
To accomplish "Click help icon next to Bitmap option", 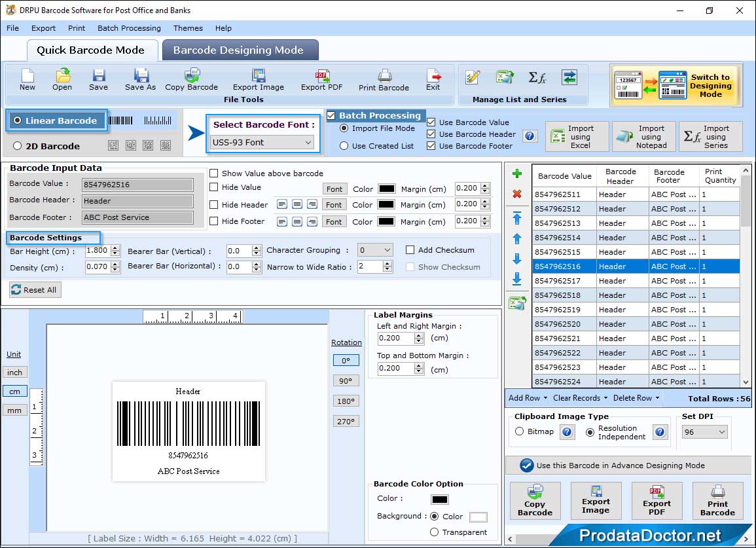I will pos(567,431).
